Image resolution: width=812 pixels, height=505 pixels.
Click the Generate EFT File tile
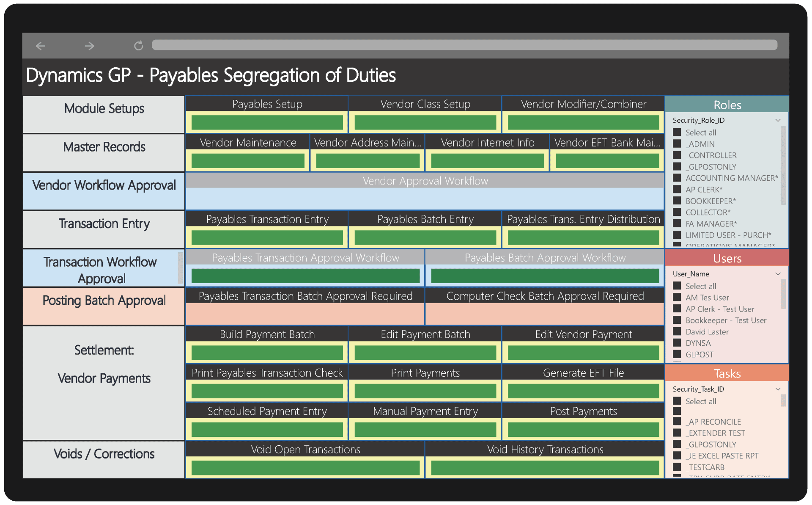[583, 373]
